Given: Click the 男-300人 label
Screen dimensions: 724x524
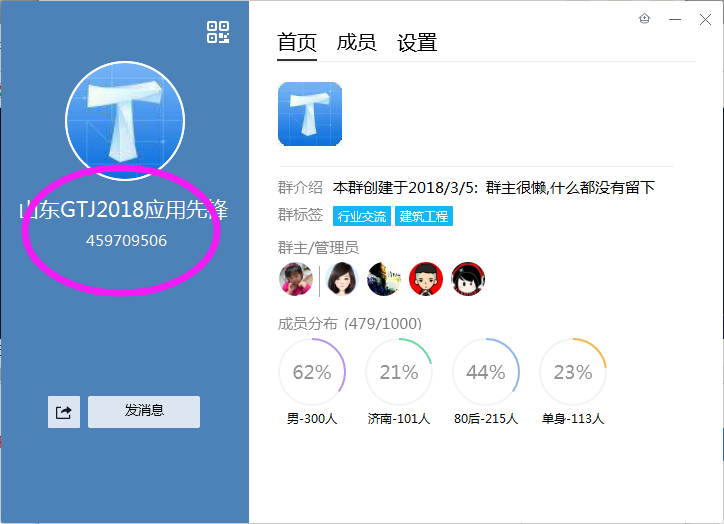Looking at the screenshot, I should [x=312, y=419].
